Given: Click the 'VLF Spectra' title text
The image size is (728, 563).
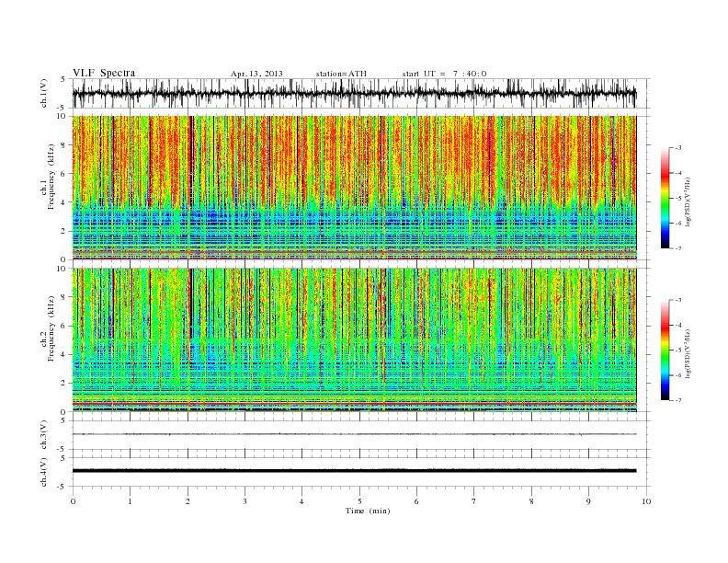Looking at the screenshot, I should click(104, 73).
